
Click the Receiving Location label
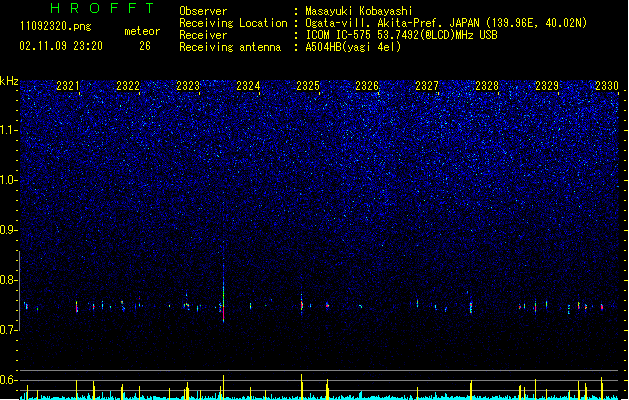click(233, 23)
